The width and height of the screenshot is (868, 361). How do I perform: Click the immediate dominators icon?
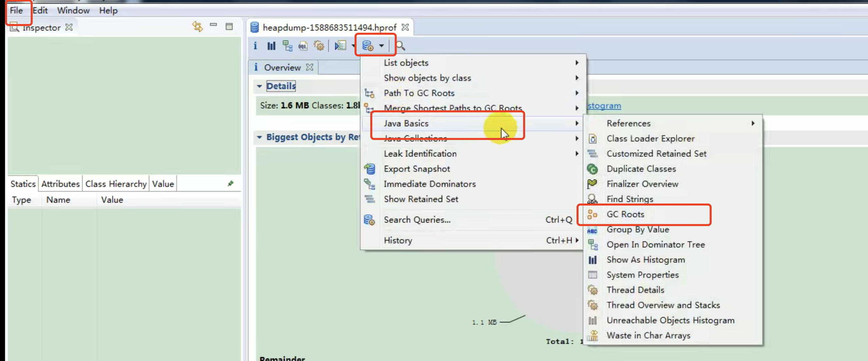coord(369,184)
